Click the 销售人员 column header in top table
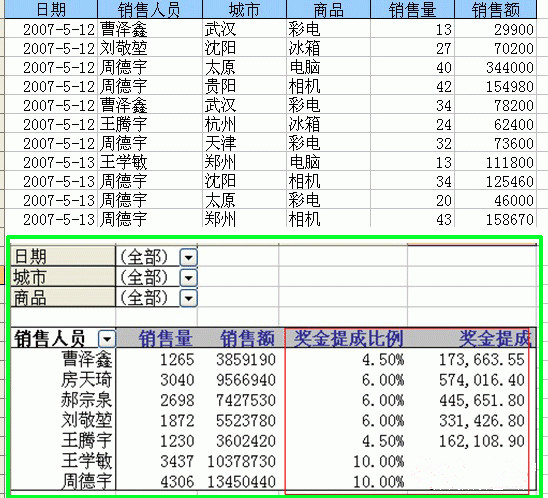The image size is (548, 498). click(x=150, y=9)
